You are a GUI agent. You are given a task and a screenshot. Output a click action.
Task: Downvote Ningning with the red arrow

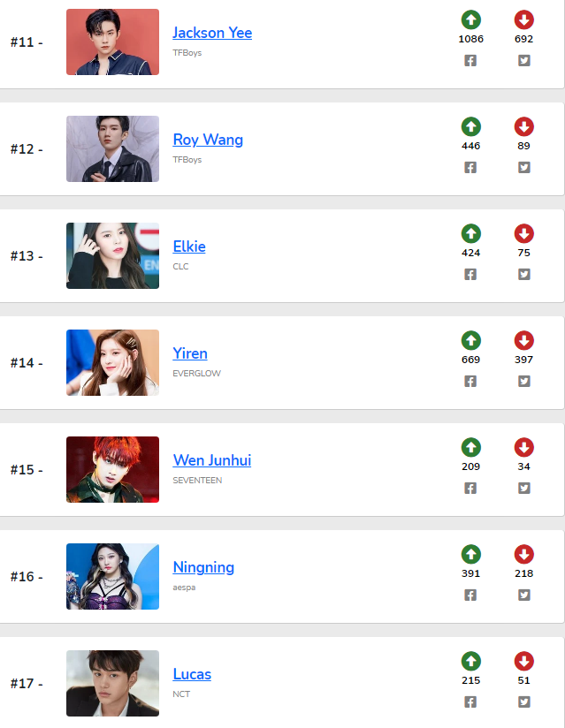click(523, 554)
